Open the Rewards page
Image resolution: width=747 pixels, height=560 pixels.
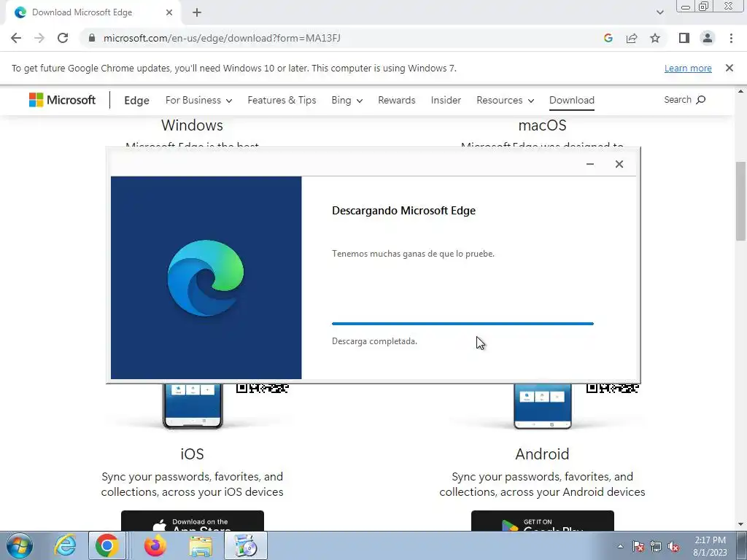click(396, 100)
